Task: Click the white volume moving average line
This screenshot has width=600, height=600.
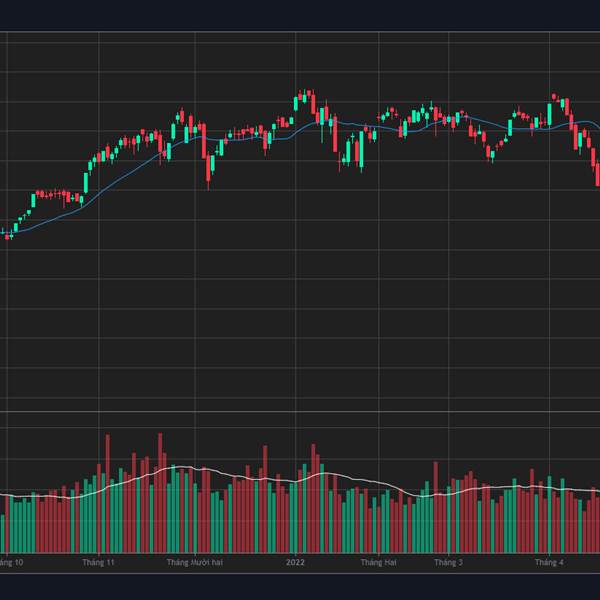Action: coord(220,472)
